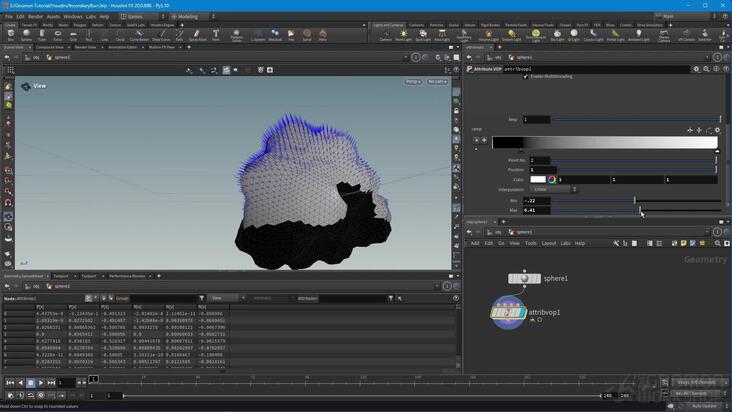Jump to obj level in scene path
Screen dimensions: 732x412
pos(32,57)
